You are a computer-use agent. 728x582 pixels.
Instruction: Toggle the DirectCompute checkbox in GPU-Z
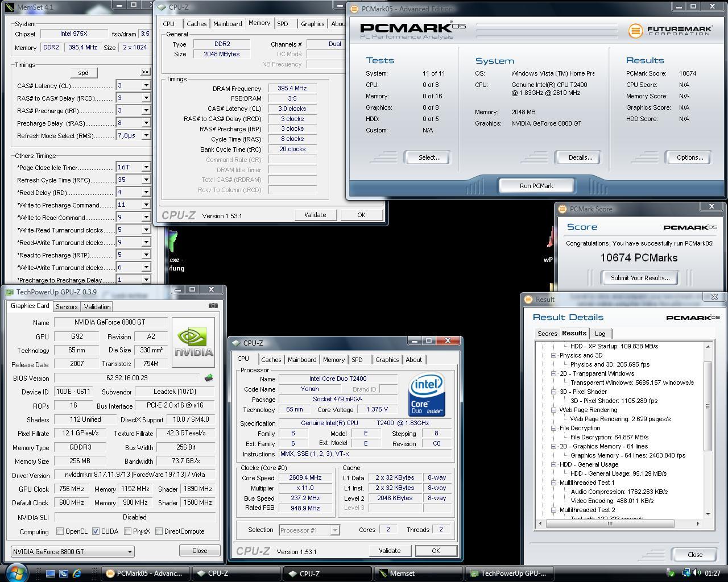159,531
